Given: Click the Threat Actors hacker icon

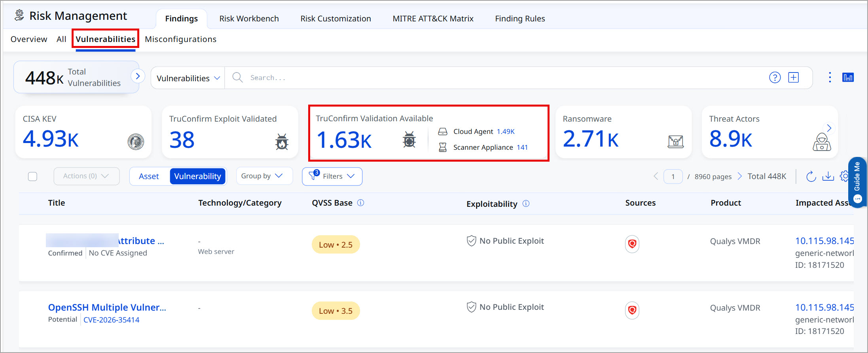Looking at the screenshot, I should [x=822, y=142].
